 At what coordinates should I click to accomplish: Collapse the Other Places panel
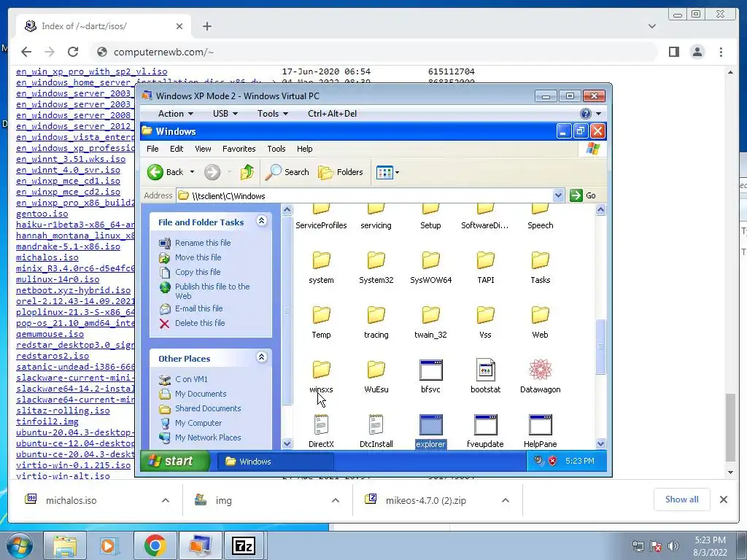pyautogui.click(x=262, y=357)
